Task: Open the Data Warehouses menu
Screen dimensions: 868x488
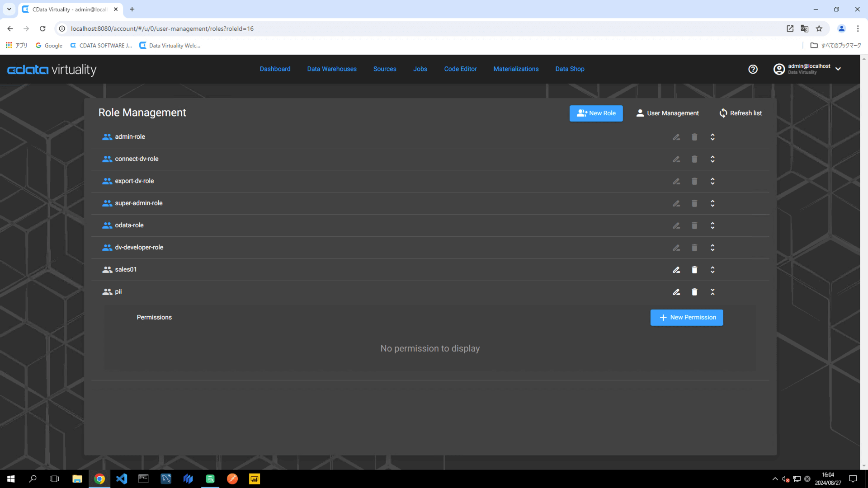Action: 332,69
